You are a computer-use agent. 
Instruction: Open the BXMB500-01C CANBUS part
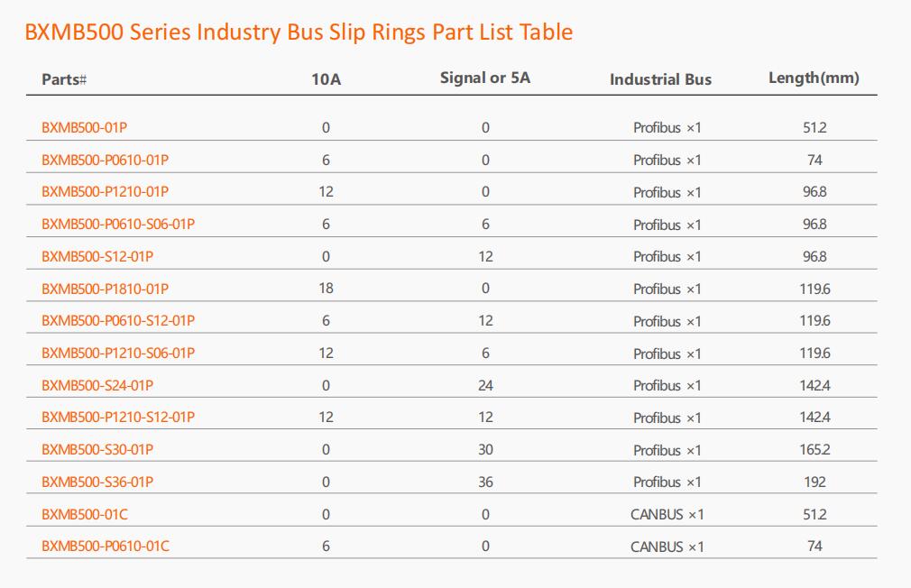85,514
